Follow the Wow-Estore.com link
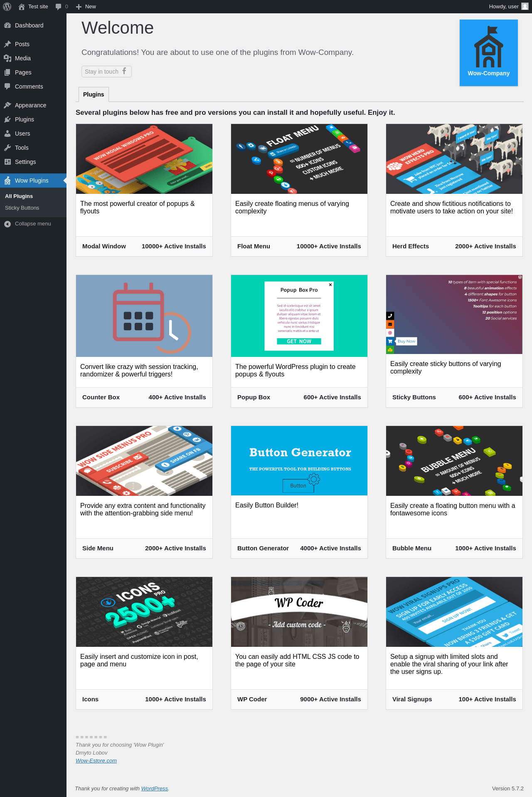The image size is (532, 797). point(96,761)
